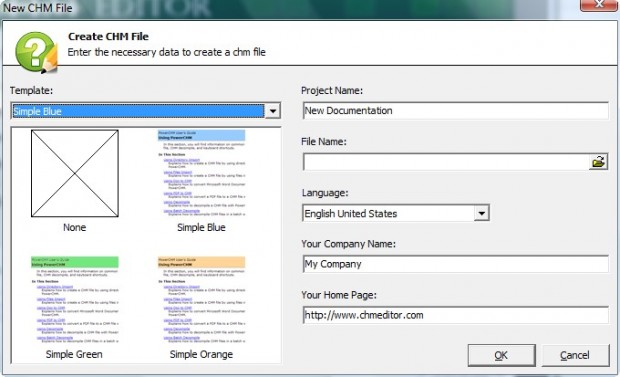Close the New CHM File window
Screen dimensions: 620x377
[x=599, y=5]
